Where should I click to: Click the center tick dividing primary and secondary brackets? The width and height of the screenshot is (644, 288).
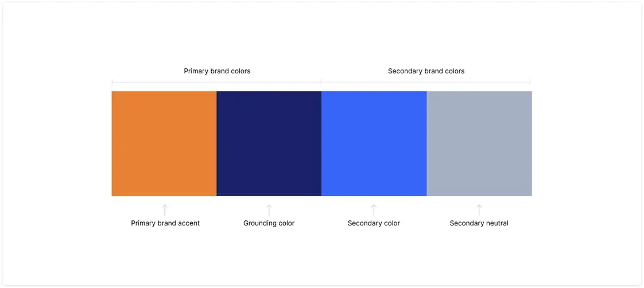(x=321, y=81)
